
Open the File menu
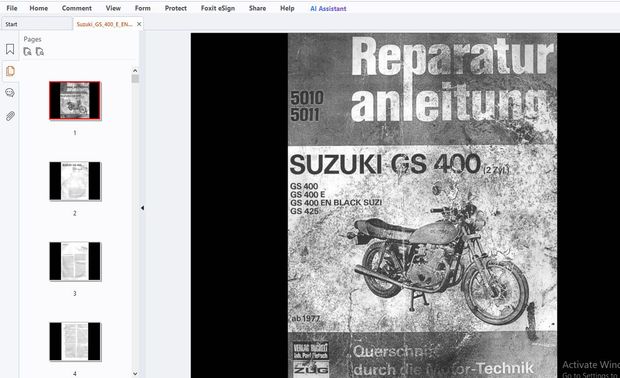(12, 8)
